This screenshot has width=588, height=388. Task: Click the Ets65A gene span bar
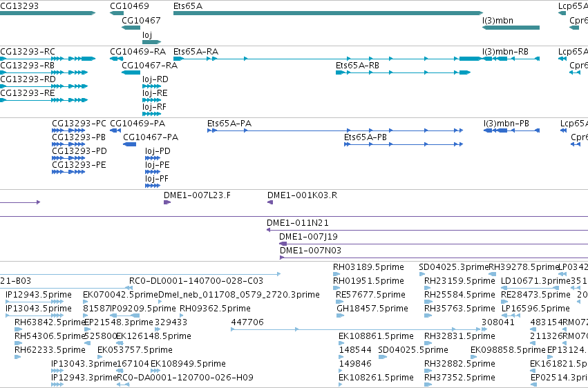[328, 13]
